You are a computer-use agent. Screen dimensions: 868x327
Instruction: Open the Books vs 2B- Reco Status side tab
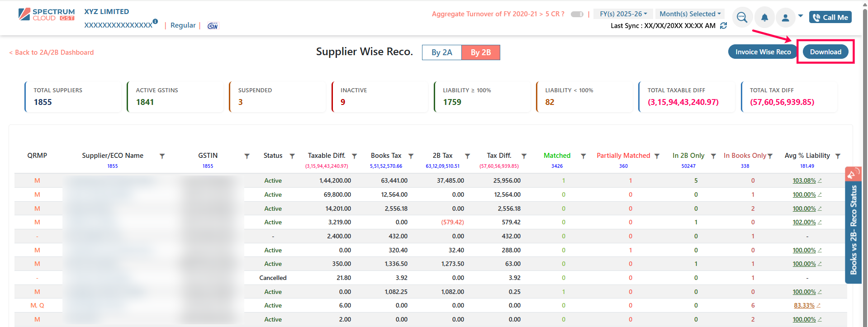(x=853, y=225)
